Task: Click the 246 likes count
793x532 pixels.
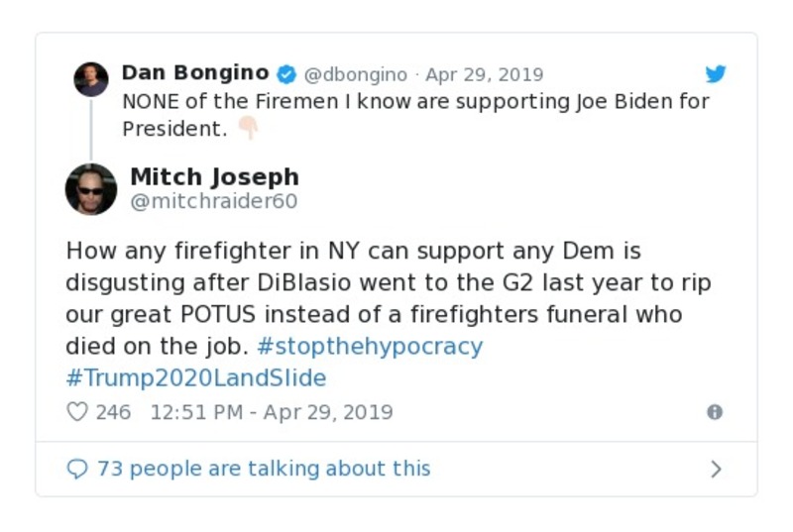Action: pos(113,412)
